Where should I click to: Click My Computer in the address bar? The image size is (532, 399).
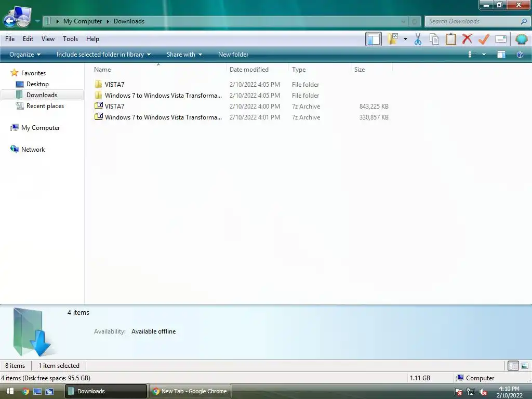coord(83,21)
